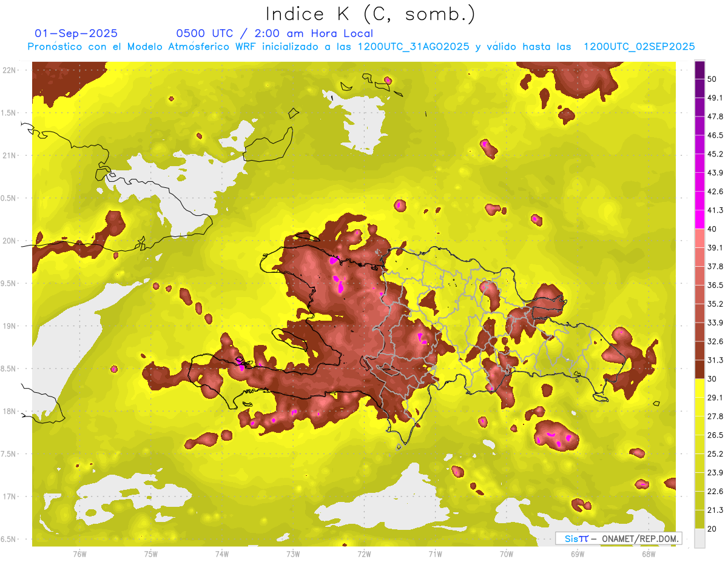Click the '20N' latitude axis label
Screen dimensions: 728x562
[x=9, y=241]
